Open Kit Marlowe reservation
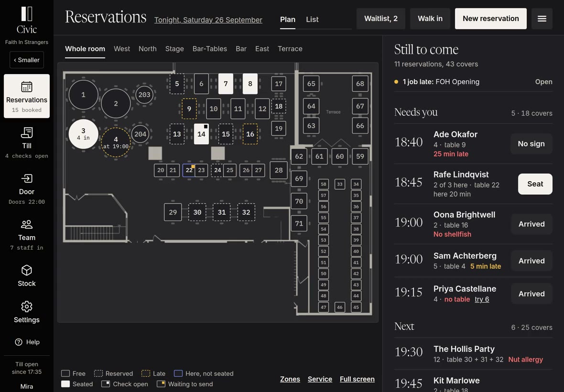 coord(473,381)
